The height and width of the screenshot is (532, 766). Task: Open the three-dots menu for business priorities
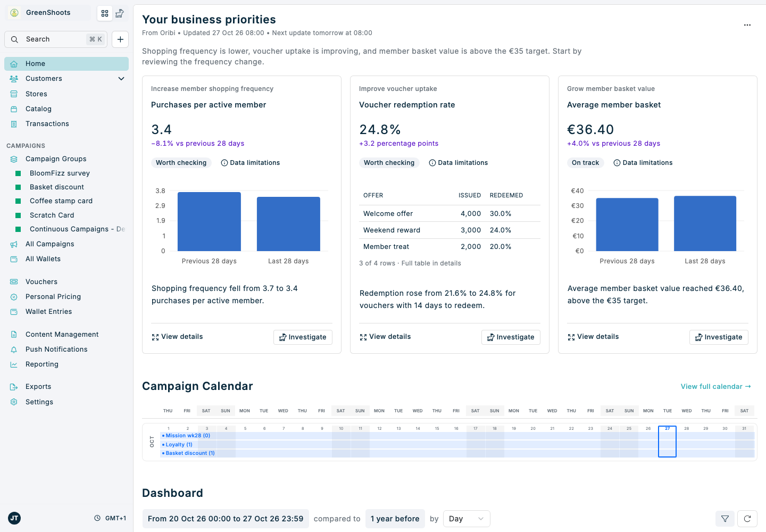pyautogui.click(x=747, y=25)
